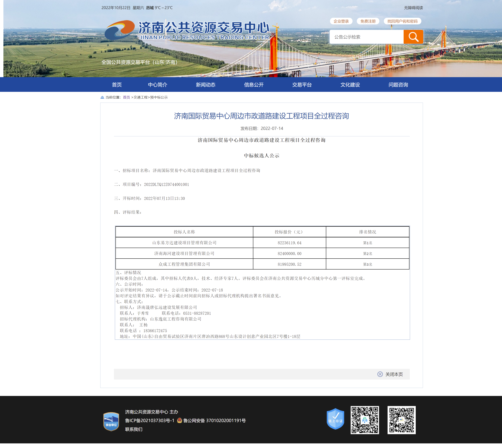Open the 文化建设 navigation item
The image size is (502, 448).
pyautogui.click(x=350, y=85)
